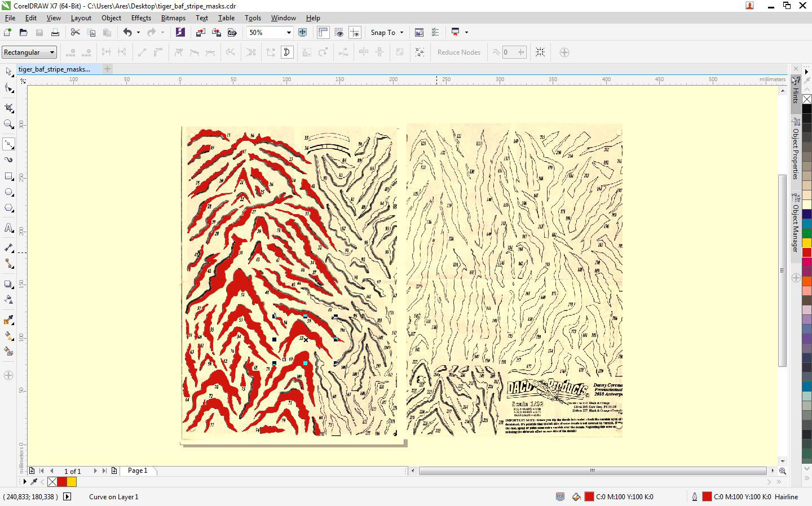Open the Bitmaps menu
812x506 pixels.
pyautogui.click(x=173, y=18)
